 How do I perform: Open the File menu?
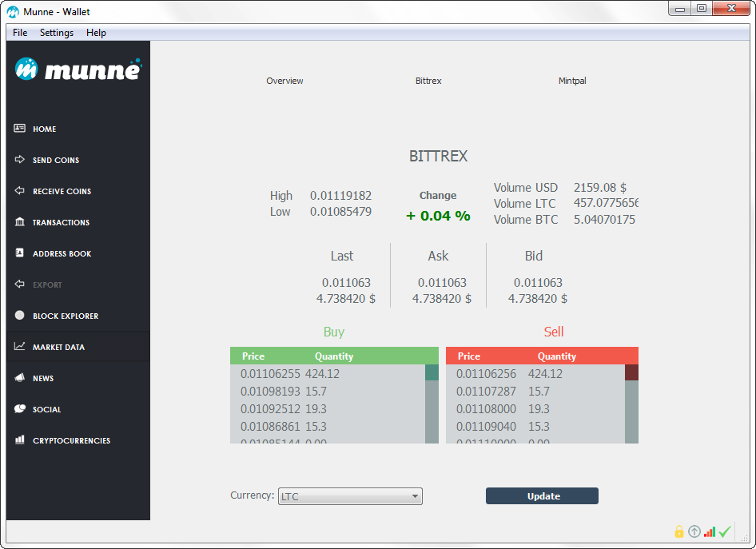click(x=20, y=33)
